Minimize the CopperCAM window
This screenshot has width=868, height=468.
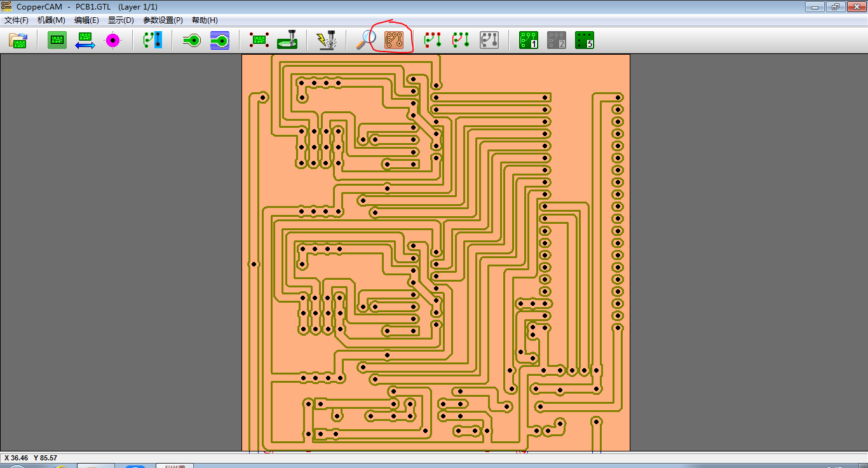click(x=814, y=6)
